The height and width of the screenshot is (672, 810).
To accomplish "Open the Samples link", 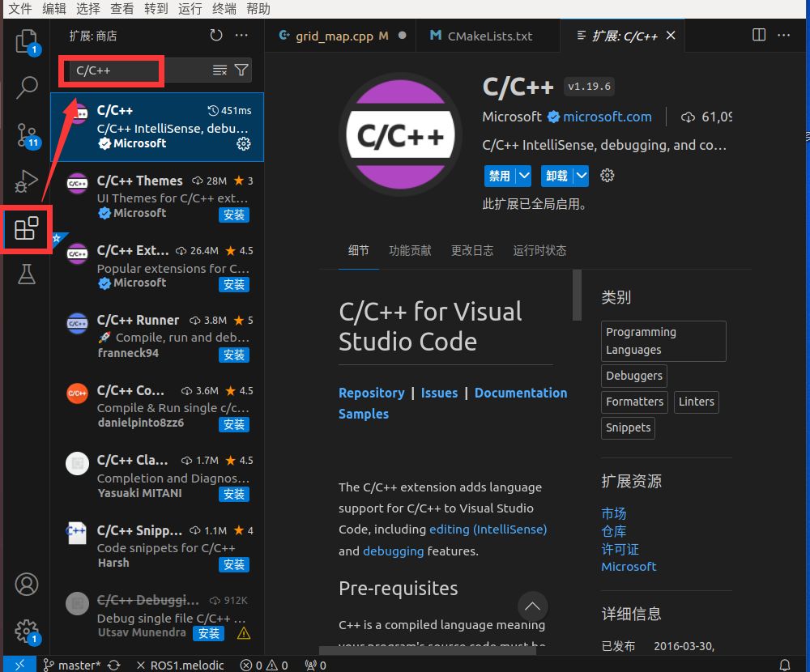I will (364, 415).
